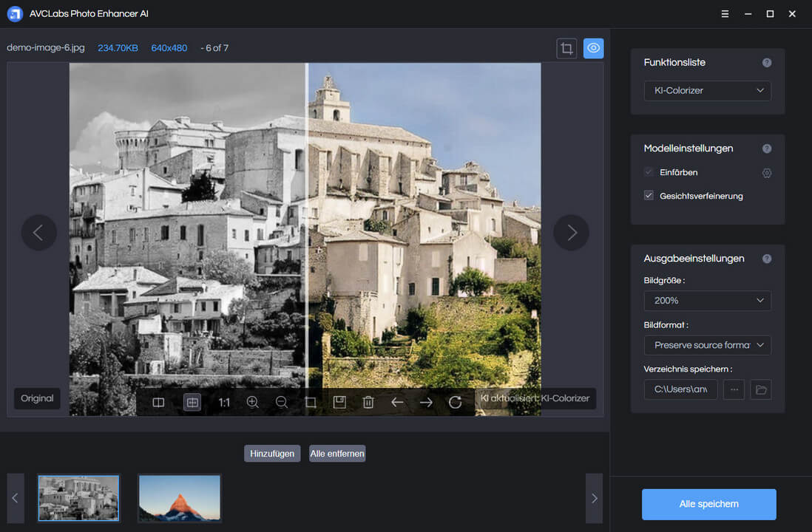
Task: Zoom in with the magnifier plus icon
Action: tap(253, 402)
